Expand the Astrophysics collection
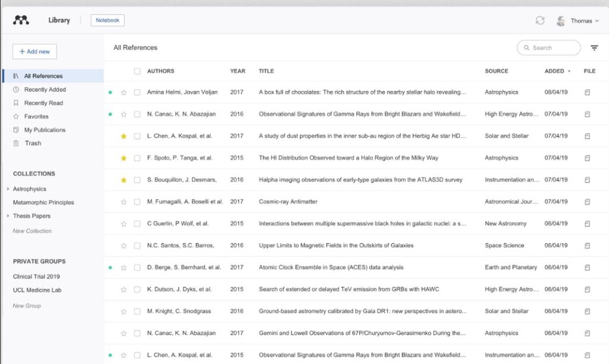Image resolution: width=609 pixels, height=364 pixels. click(8, 189)
